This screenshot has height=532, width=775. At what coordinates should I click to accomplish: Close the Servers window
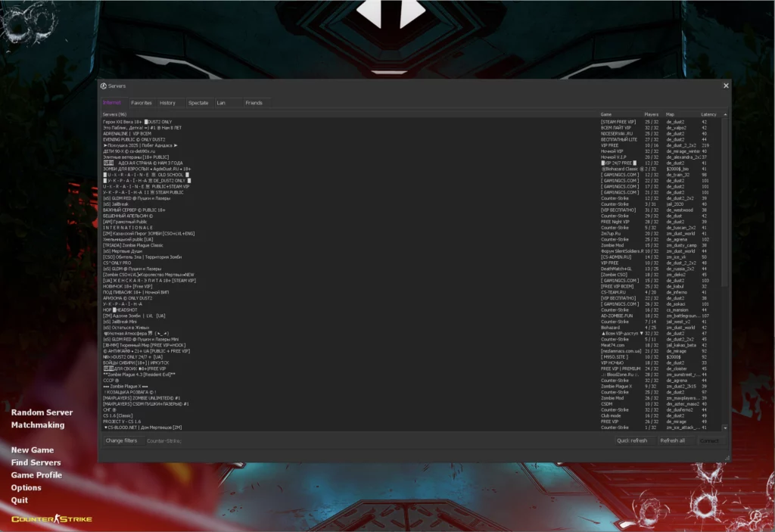point(726,86)
